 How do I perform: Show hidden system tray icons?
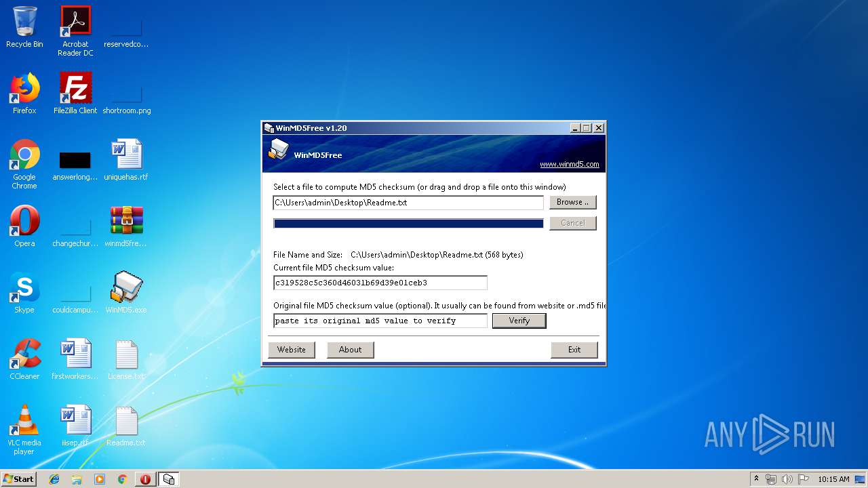coord(756,479)
